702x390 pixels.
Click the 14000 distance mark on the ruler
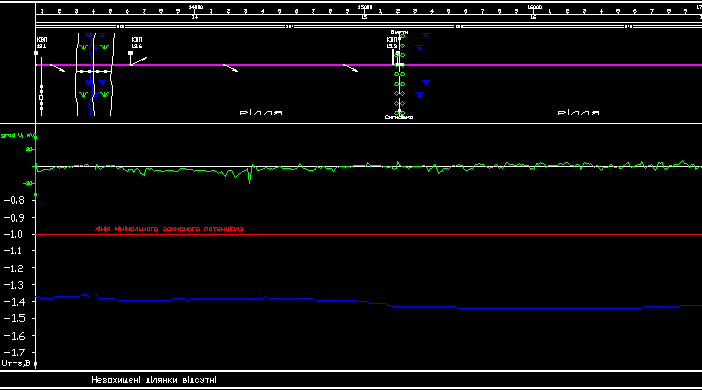[195, 7]
